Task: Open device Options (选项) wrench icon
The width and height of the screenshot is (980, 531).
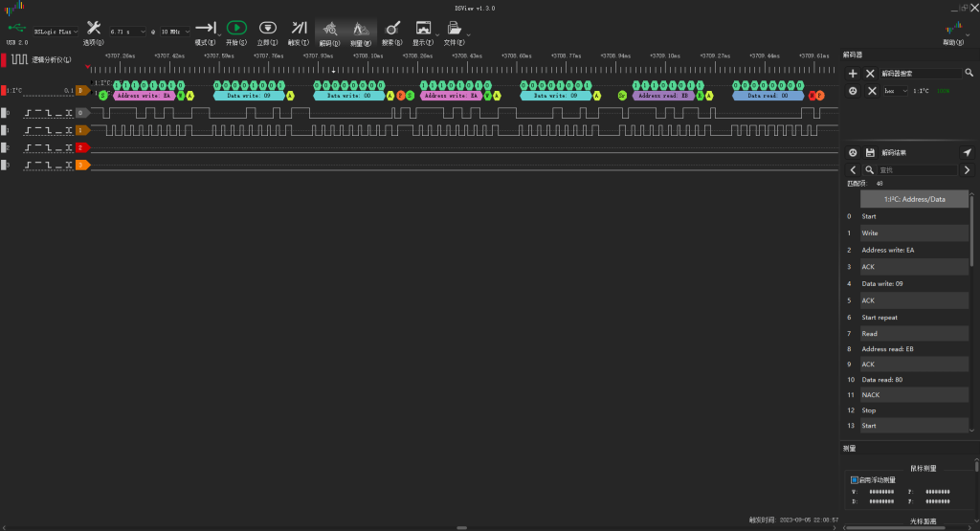Action: tap(94, 29)
